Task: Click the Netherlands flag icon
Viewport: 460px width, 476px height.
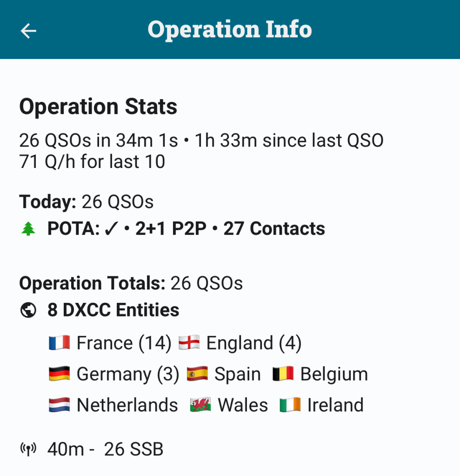Action: pos(59,405)
